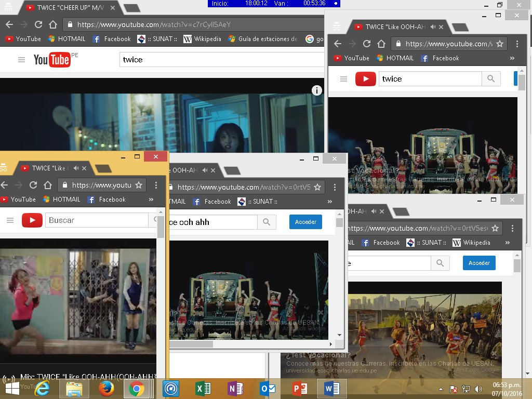
Task: Open Chrome menu in top-right window
Action: 517,44
